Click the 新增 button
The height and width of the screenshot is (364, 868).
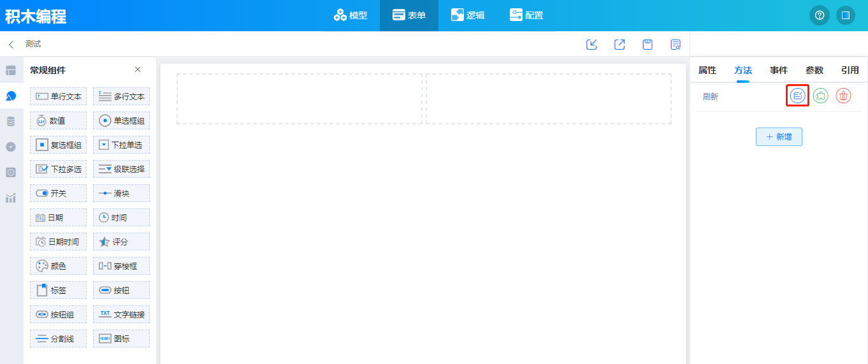click(x=779, y=136)
